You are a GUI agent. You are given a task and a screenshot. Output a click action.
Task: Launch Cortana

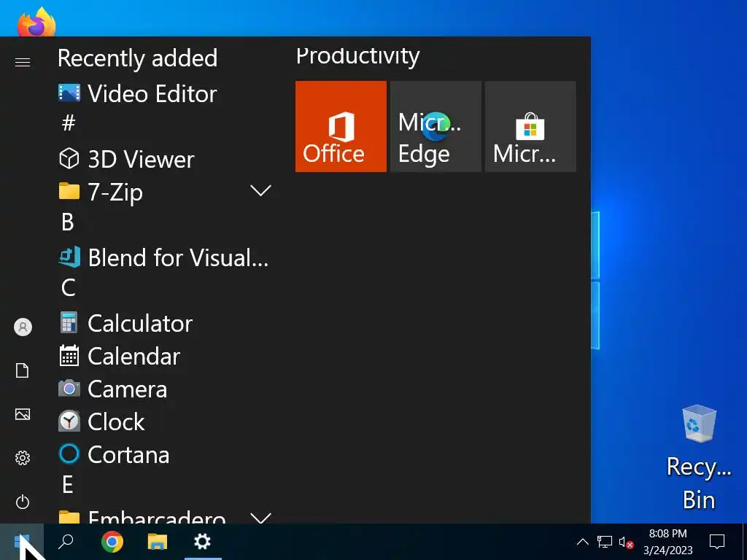click(164, 454)
